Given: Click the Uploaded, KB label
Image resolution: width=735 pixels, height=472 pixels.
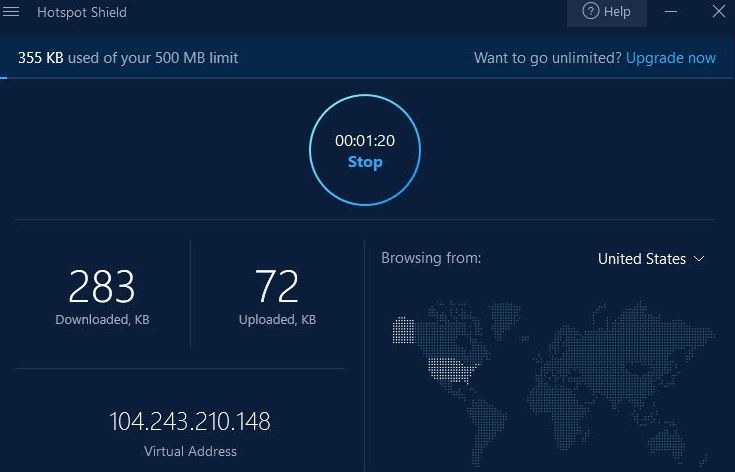Looking at the screenshot, I should 277,320.
